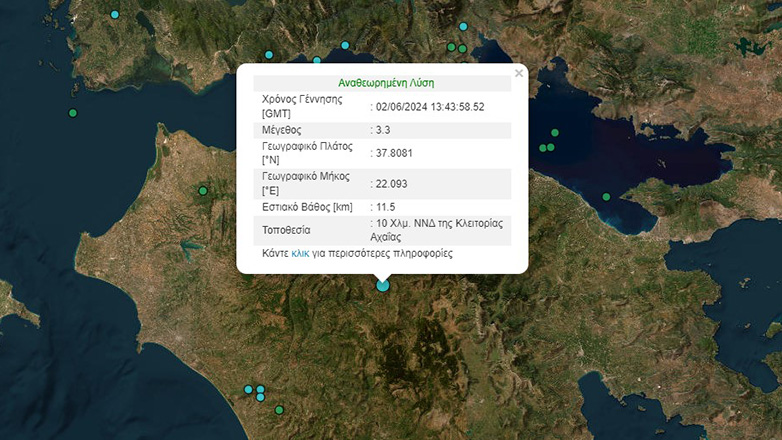Image resolution: width=782 pixels, height=440 pixels.
Task: Select the cyan marker just above the popup's top edge
Action: 317,60
